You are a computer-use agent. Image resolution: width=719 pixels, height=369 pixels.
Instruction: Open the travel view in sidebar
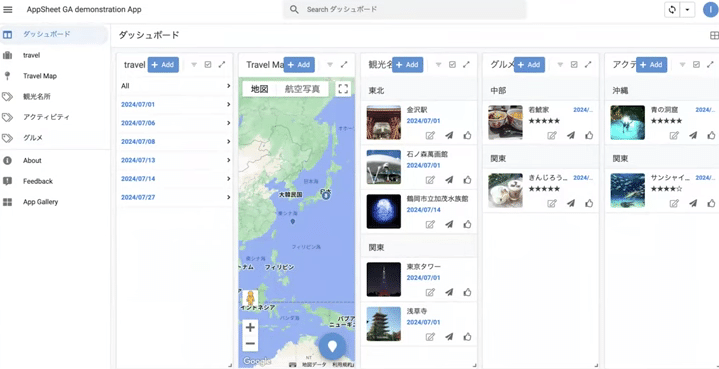point(54,55)
